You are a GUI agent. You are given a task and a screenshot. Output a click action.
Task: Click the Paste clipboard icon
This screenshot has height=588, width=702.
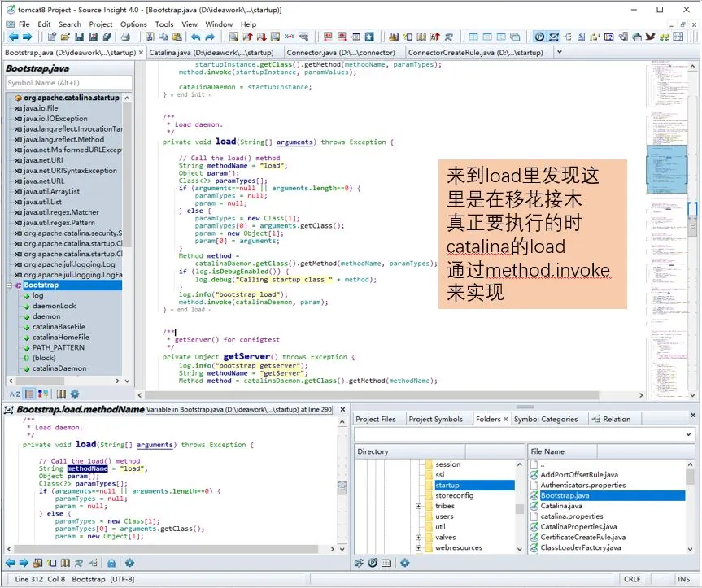pyautogui.click(x=177, y=37)
